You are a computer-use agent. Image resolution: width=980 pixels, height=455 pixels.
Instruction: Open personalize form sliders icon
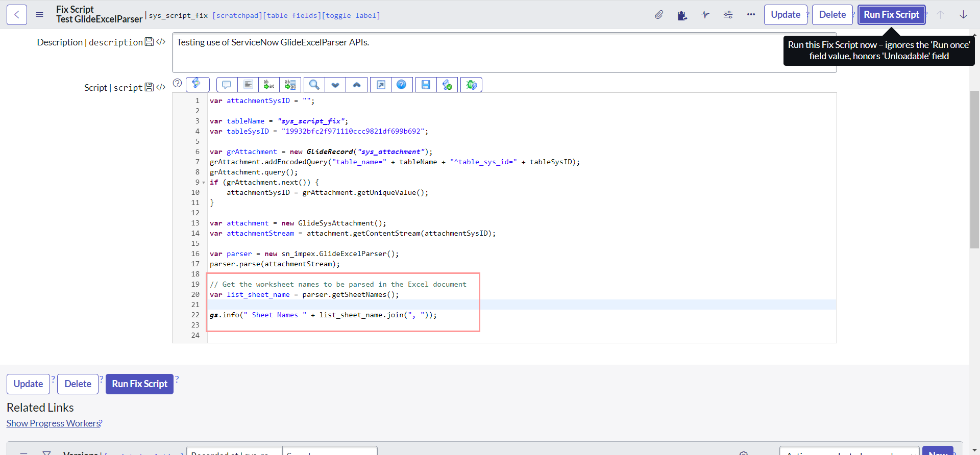tap(728, 15)
